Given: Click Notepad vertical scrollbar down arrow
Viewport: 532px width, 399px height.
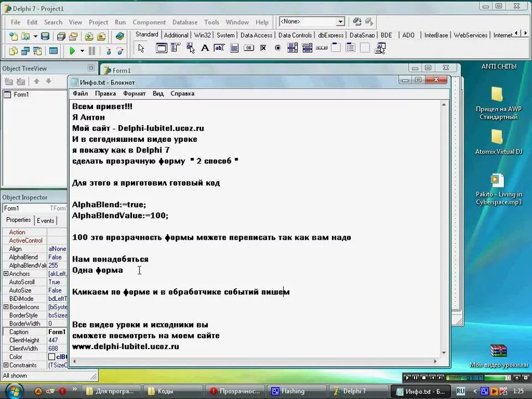Looking at the screenshot, I should [444, 353].
